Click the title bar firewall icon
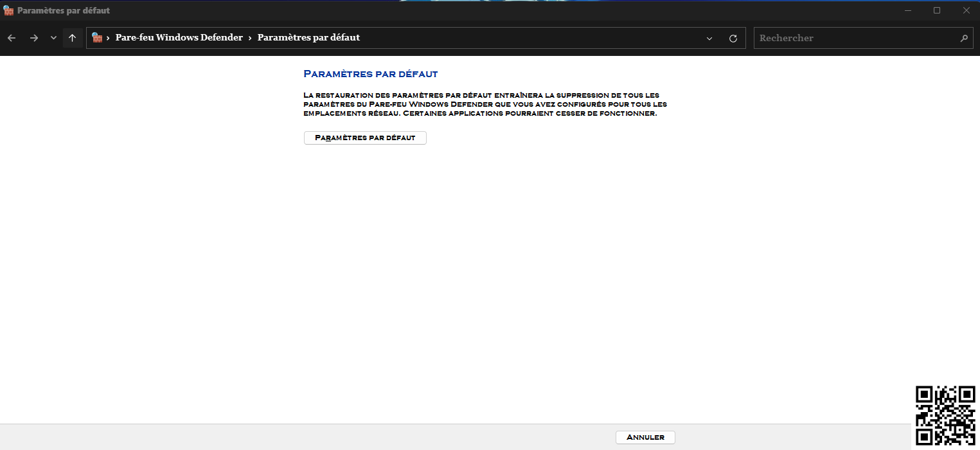Image resolution: width=980 pixels, height=450 pixels. (8, 10)
